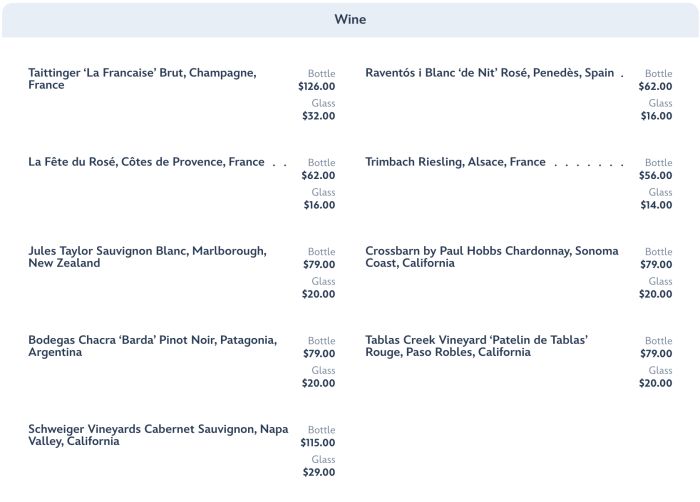The image size is (700, 502).
Task: Choose La Fête du Rosé wine
Action: click(x=146, y=162)
